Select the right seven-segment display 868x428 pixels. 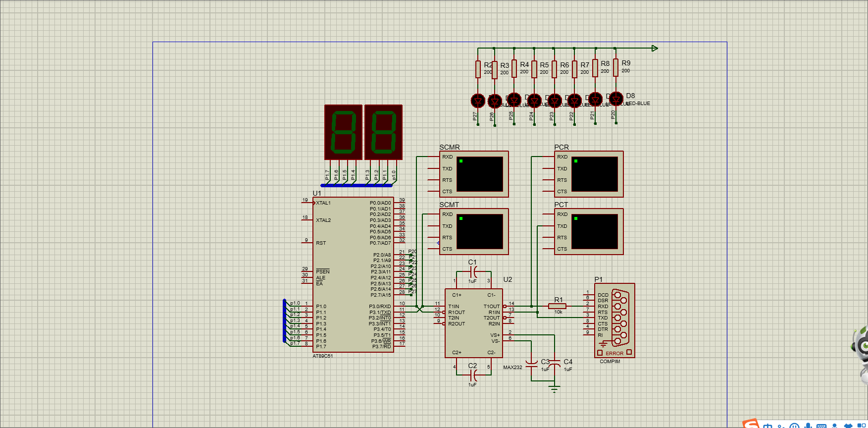[x=383, y=132]
